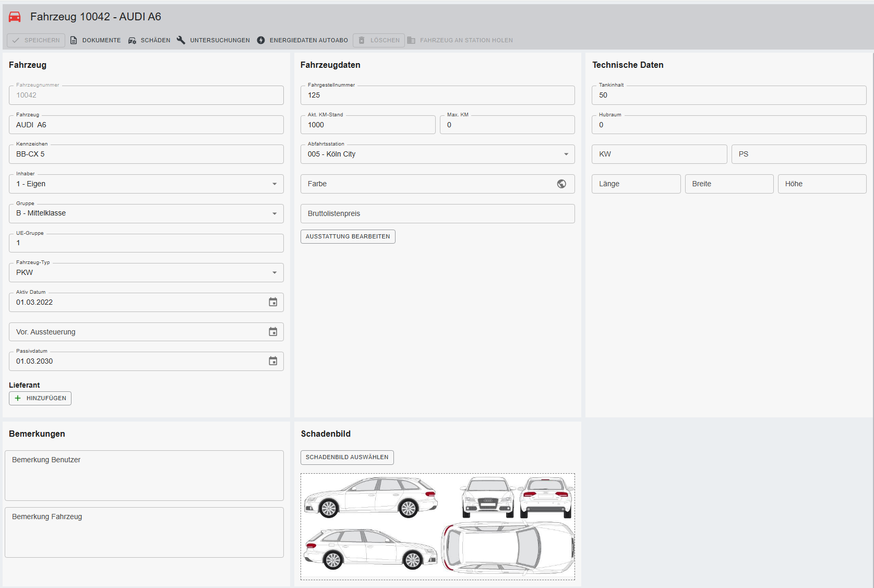Open the Schäden damage list

coord(149,40)
